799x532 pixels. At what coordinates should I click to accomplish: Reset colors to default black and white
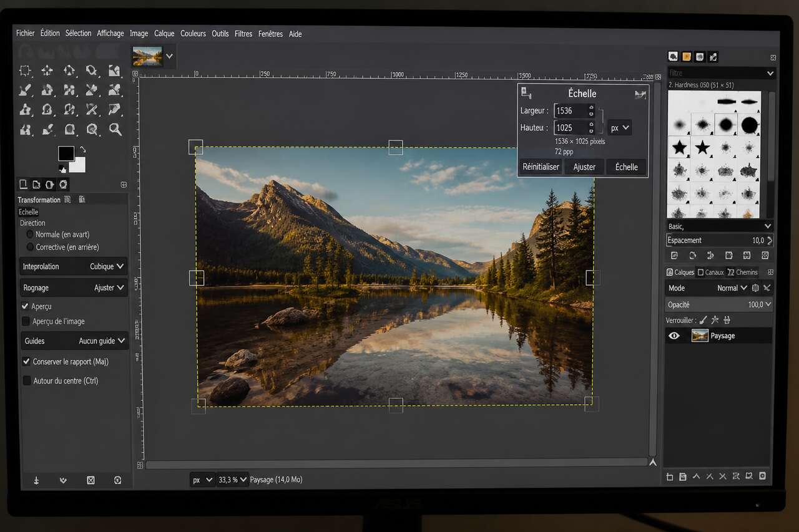click(62, 168)
